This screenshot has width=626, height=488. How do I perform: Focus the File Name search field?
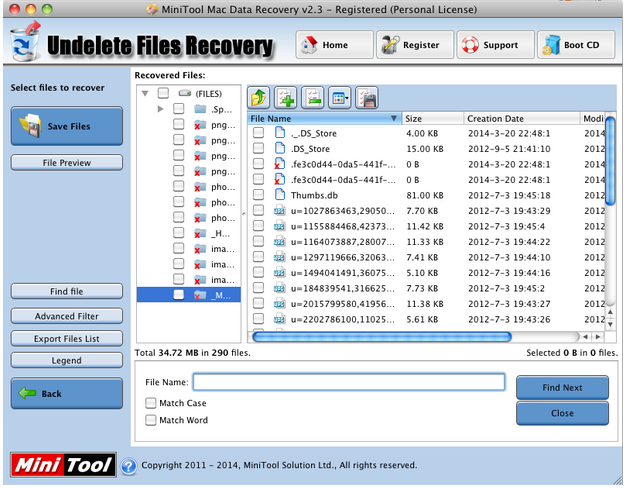349,382
